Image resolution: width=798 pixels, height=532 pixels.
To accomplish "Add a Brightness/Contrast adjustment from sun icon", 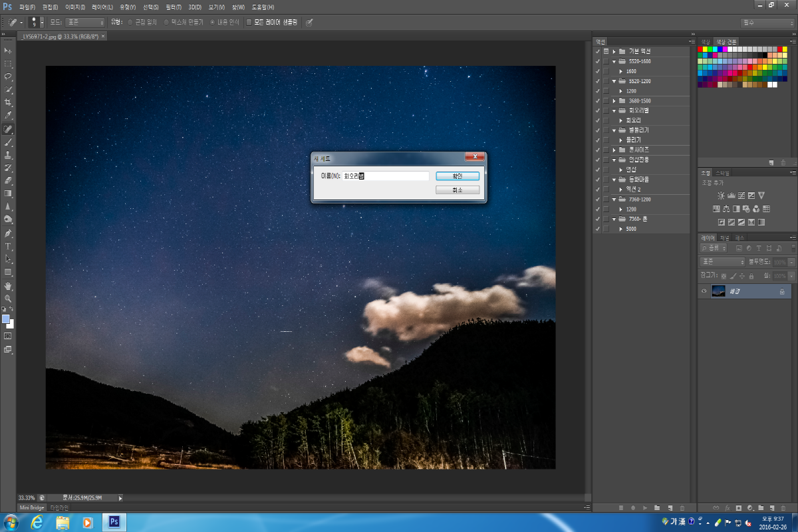I will pos(721,196).
